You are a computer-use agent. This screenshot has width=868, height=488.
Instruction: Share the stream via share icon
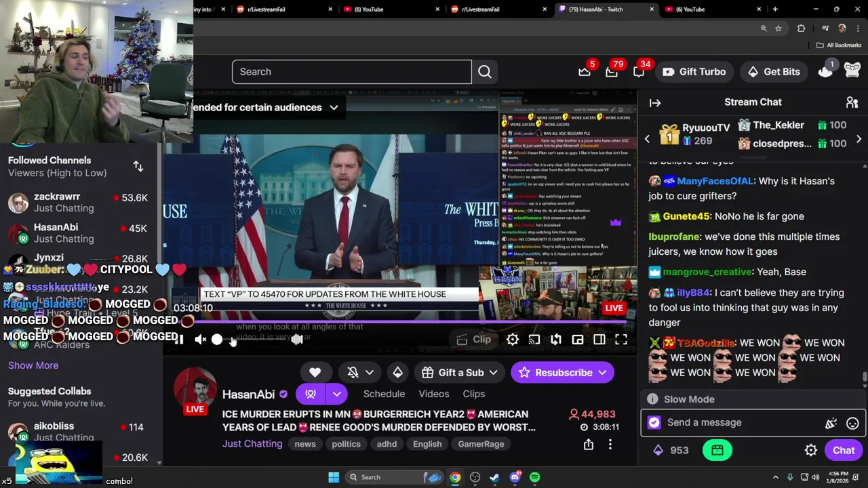(x=589, y=445)
